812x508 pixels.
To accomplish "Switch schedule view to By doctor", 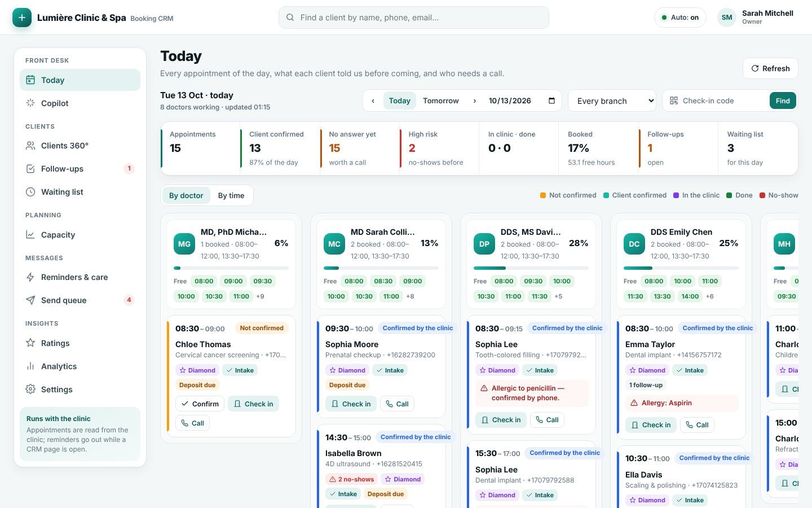I will click(x=186, y=195).
